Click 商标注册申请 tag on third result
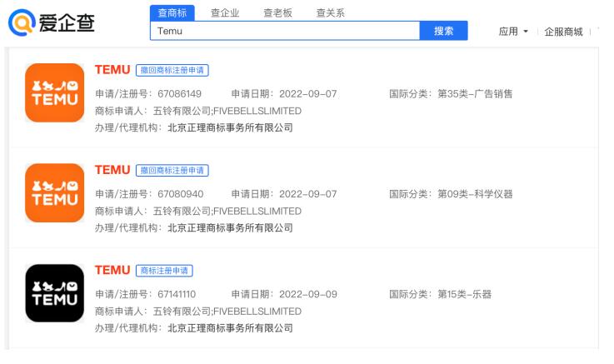 point(164,271)
